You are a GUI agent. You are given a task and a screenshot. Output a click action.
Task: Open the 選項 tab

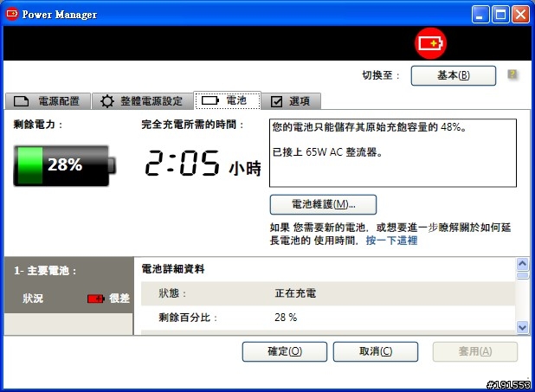(x=291, y=101)
